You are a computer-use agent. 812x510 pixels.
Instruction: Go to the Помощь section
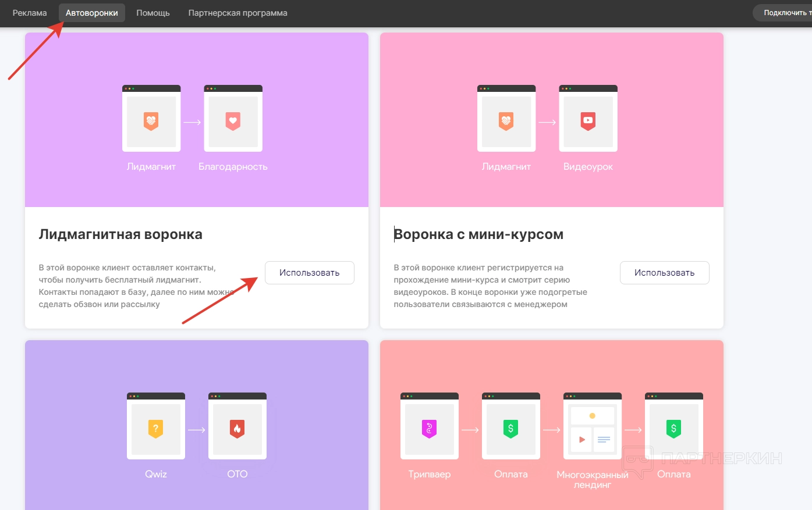[x=153, y=13]
